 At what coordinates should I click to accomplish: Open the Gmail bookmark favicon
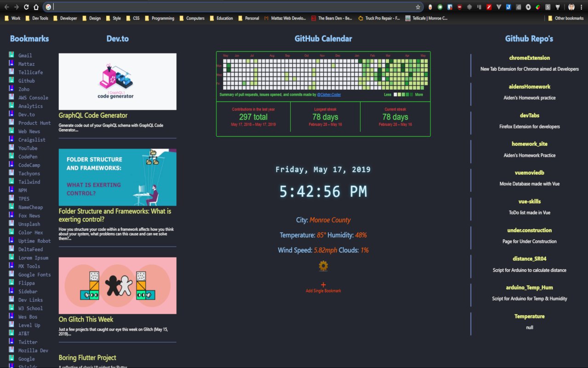point(11,55)
